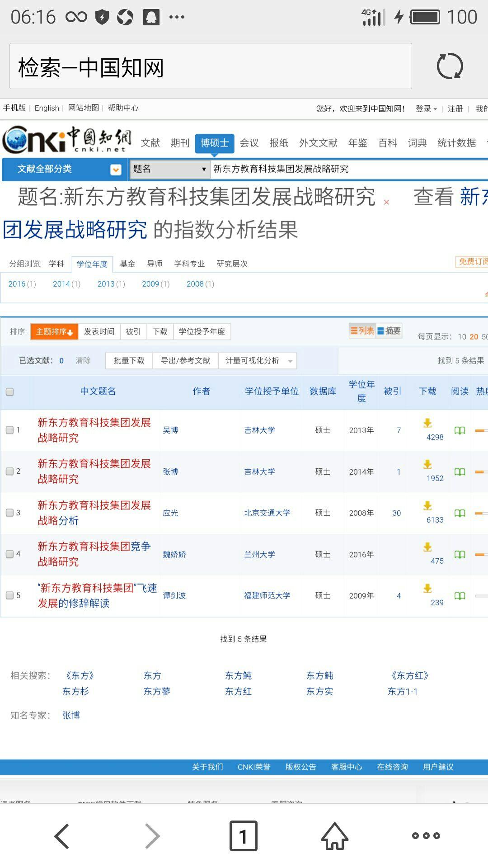Tap the browser reload icon
488x868 pixels.
(450, 66)
